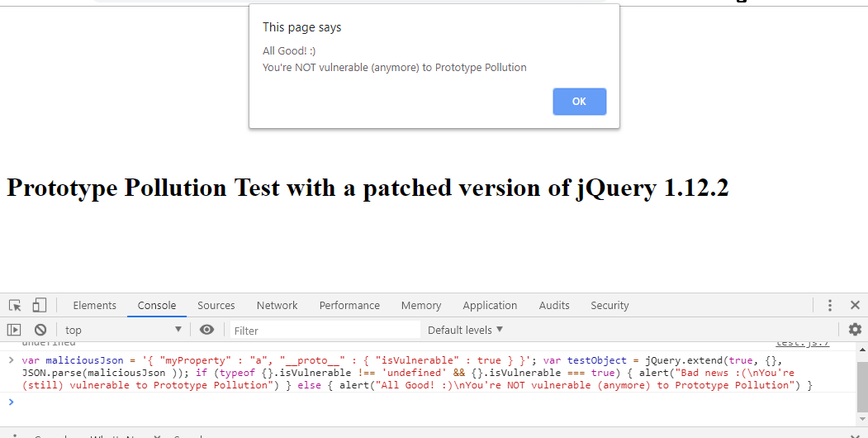Click the console scrollbar down arrow
This screenshot has width=868, height=438.
coord(862,421)
